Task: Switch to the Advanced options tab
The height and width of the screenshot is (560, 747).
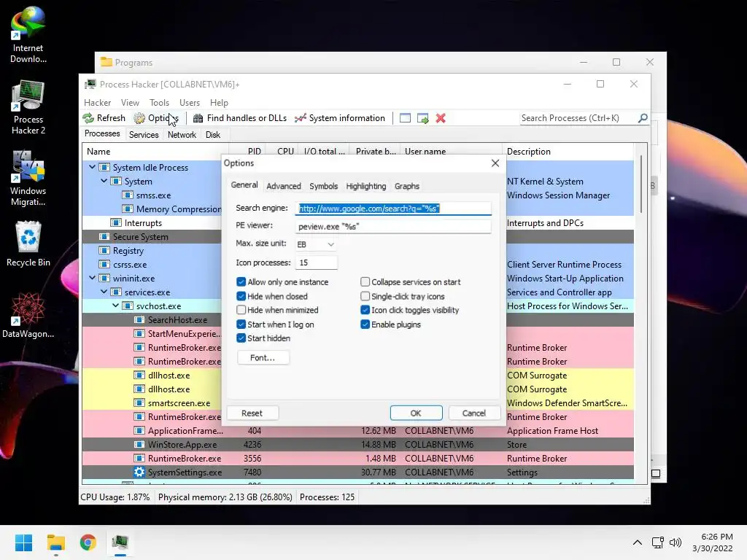Action: [284, 186]
